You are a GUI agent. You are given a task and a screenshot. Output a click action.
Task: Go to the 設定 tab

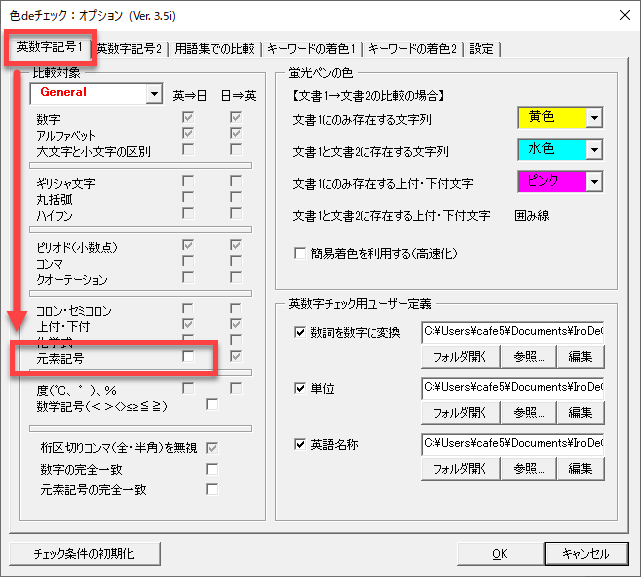pos(481,48)
